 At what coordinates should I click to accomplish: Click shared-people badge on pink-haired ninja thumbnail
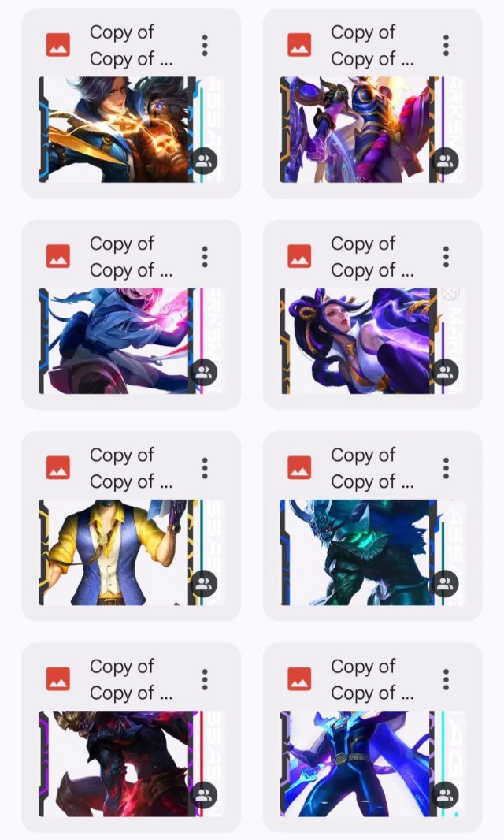tap(203, 372)
